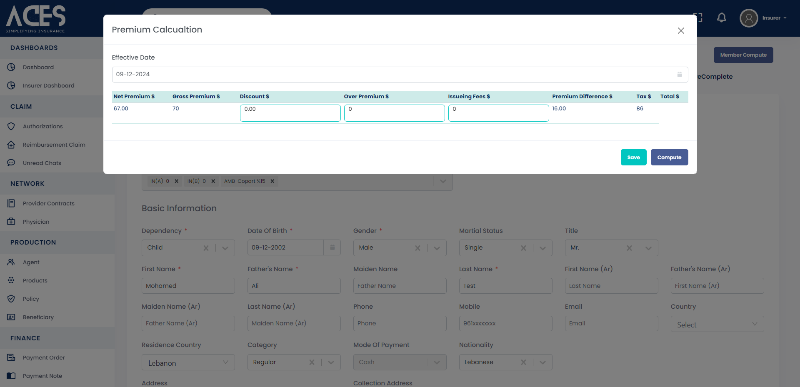The image size is (800, 387).
Task: Click the Payment Order icon
Action: click(11, 357)
